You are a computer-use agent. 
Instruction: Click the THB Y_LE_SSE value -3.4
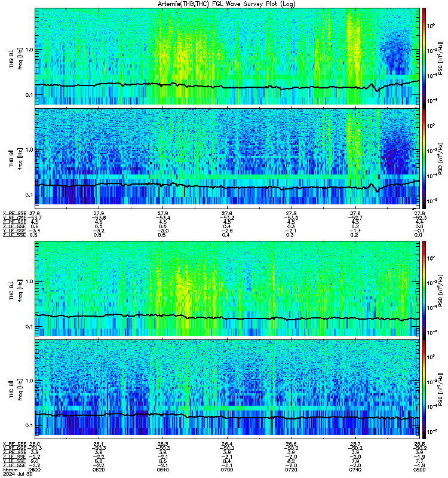pos(34,231)
